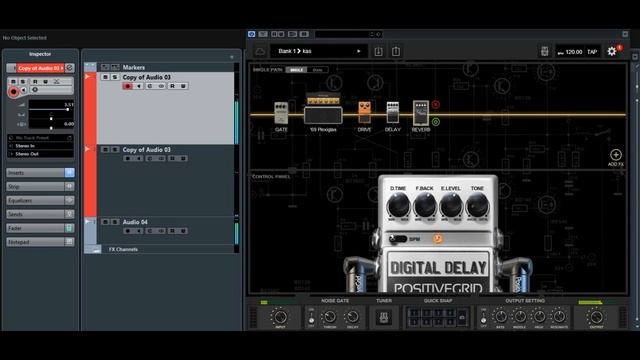Toggle Digital Delay orange footswitch power button
The image size is (640, 360).
437,239
